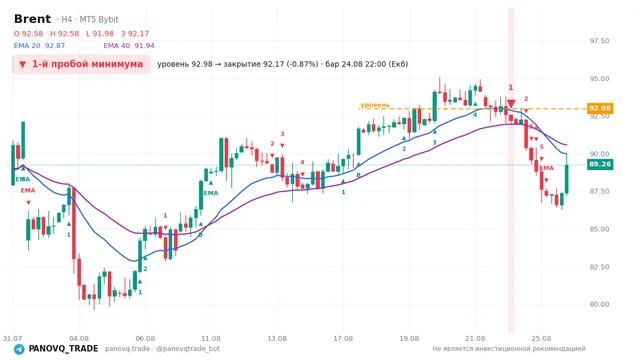Click the 80.00 price axis label
The image size is (640, 360).
(x=599, y=304)
